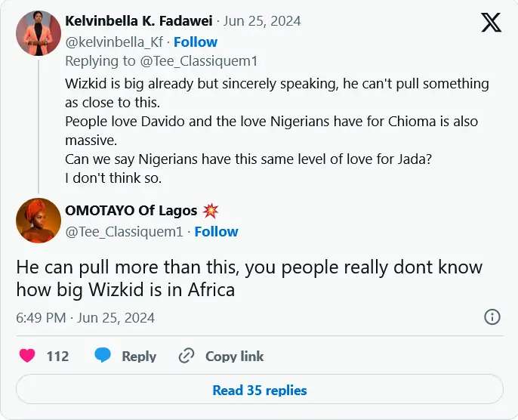Open the Kelvinbella K. Fadawei display name
The width and height of the screenshot is (518, 420).
click(140, 20)
